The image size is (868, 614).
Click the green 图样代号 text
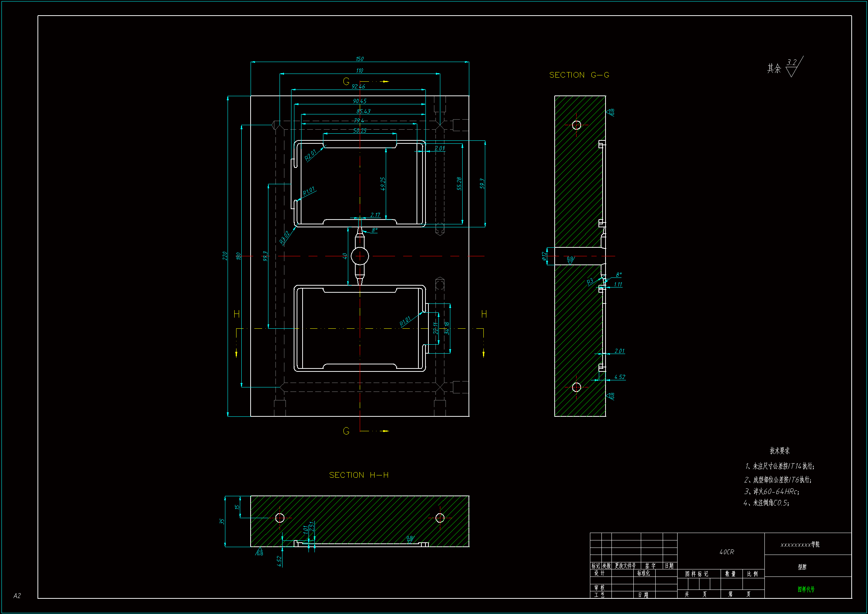(x=806, y=589)
